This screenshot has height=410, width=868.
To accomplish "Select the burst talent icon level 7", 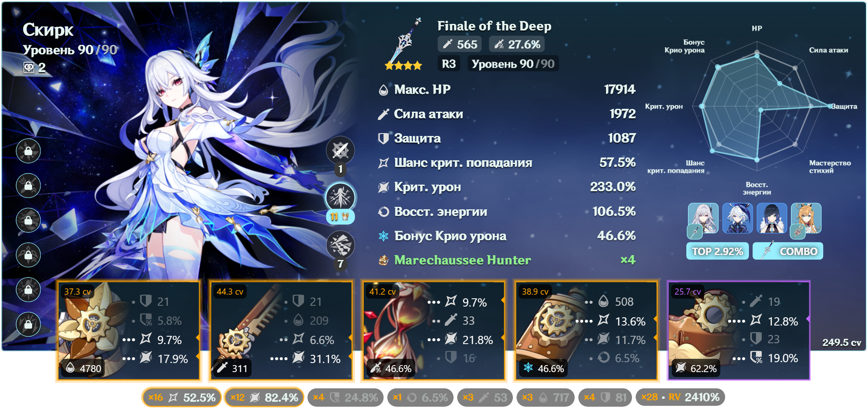I will [x=340, y=245].
